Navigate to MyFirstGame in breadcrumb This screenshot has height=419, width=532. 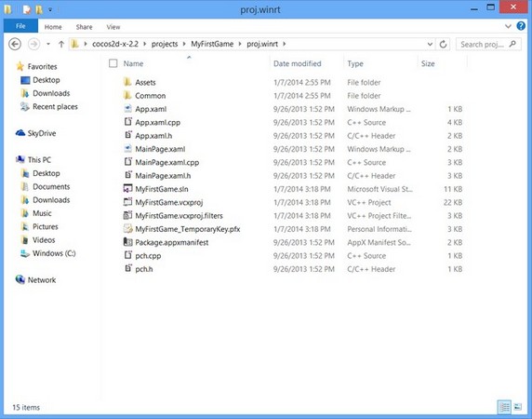pos(212,44)
